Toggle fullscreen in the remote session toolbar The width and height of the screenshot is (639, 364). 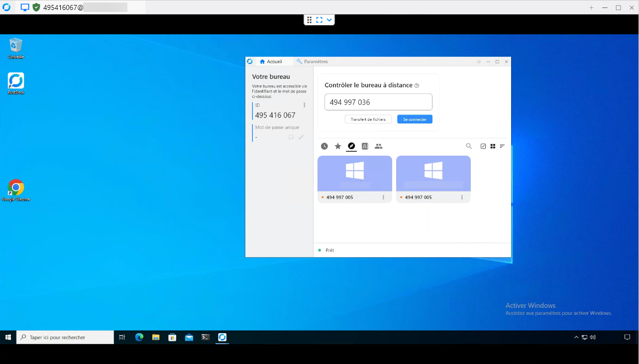(x=319, y=20)
